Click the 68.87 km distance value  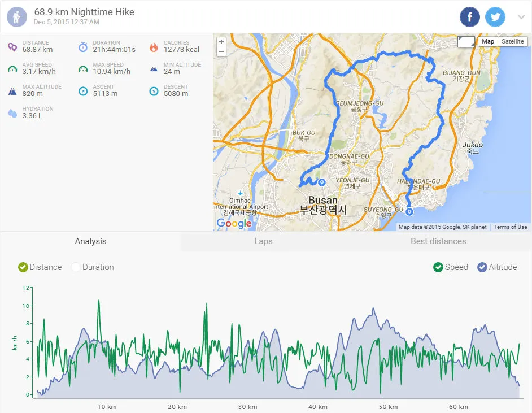point(37,50)
